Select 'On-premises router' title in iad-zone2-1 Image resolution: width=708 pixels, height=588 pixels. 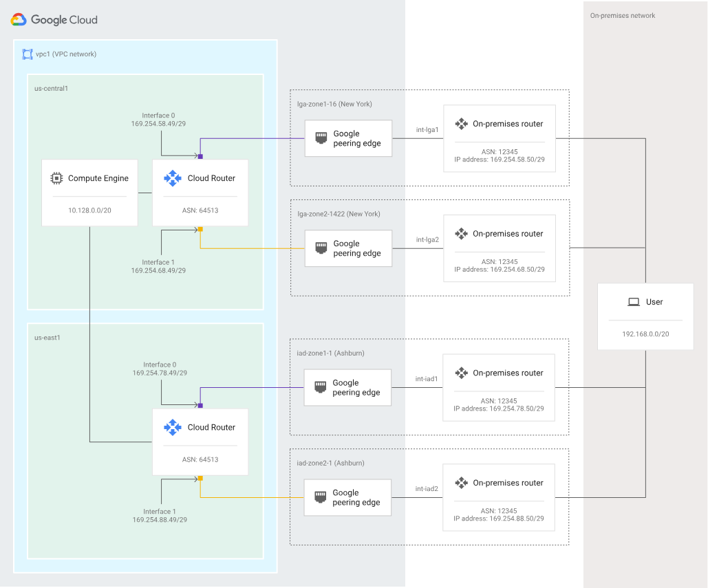508,483
